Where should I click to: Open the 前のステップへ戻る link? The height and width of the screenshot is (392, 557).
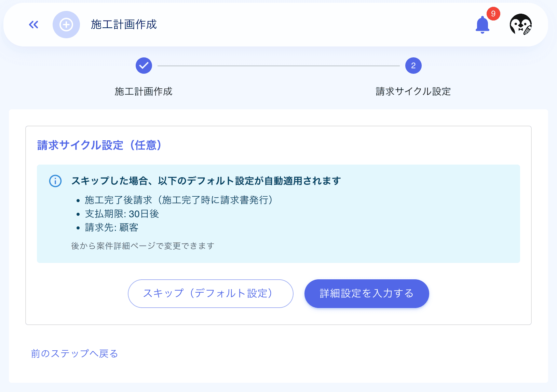[74, 354]
